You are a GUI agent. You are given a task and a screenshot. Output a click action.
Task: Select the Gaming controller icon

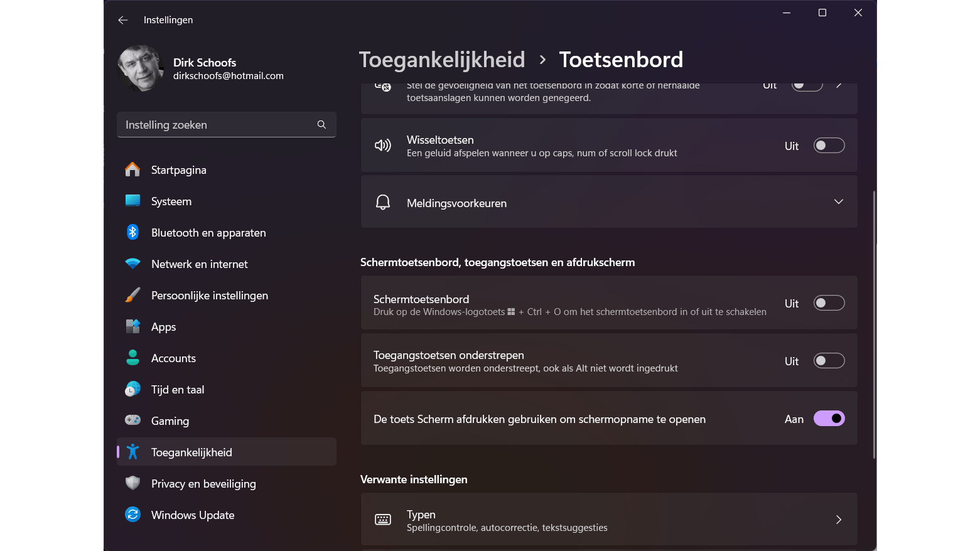click(x=132, y=420)
